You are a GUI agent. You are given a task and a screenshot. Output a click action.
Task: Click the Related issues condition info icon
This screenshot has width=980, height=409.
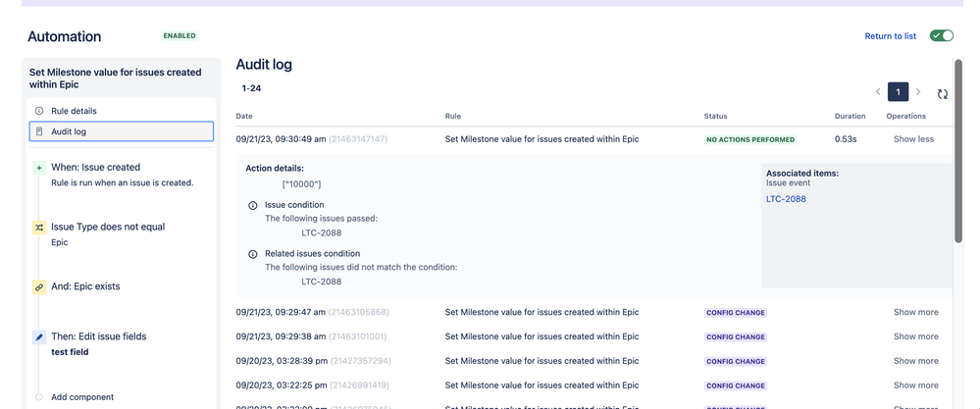pyautogui.click(x=252, y=254)
